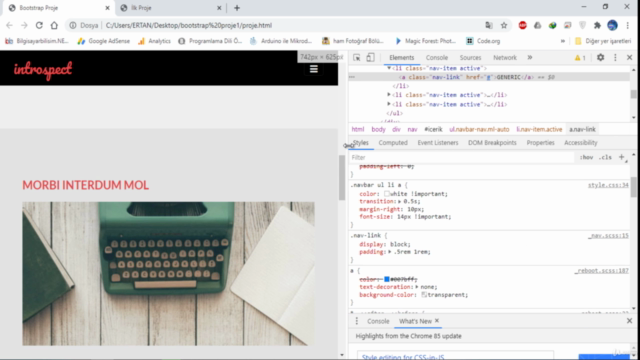Open the Elements tab
This screenshot has width=640, height=360.
(x=401, y=58)
